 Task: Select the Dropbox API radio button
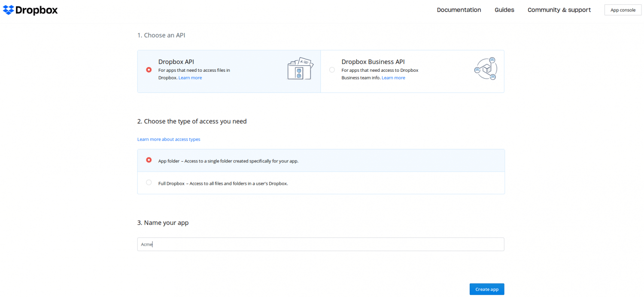tap(149, 70)
